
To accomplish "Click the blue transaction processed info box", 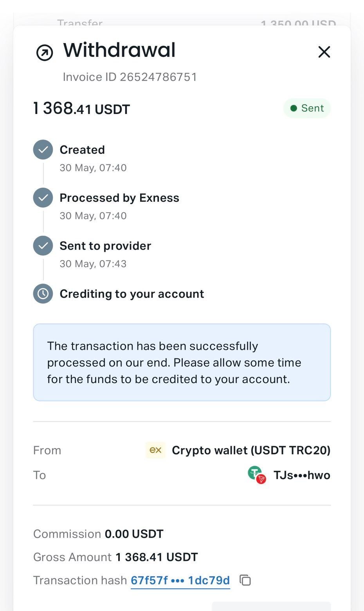I will [x=182, y=362].
